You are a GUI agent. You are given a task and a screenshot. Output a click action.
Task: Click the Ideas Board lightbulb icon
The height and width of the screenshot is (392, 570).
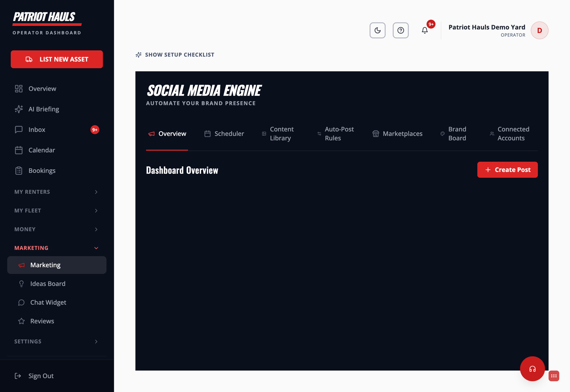tap(21, 284)
